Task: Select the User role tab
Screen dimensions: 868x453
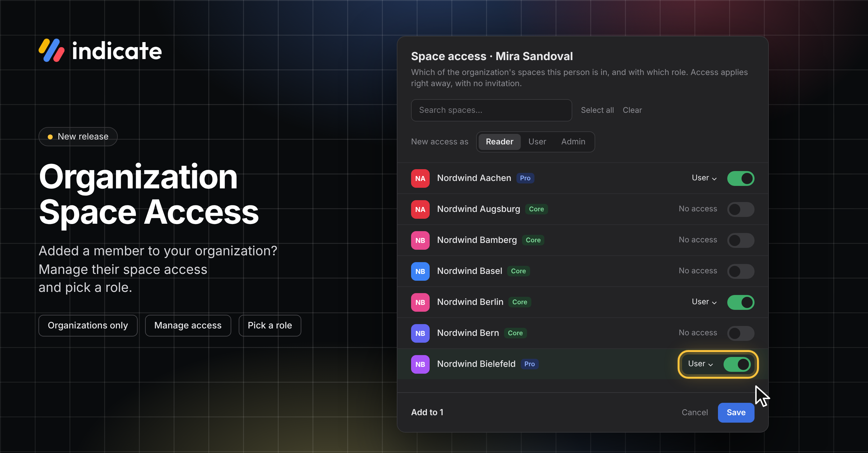Action: [x=537, y=142]
